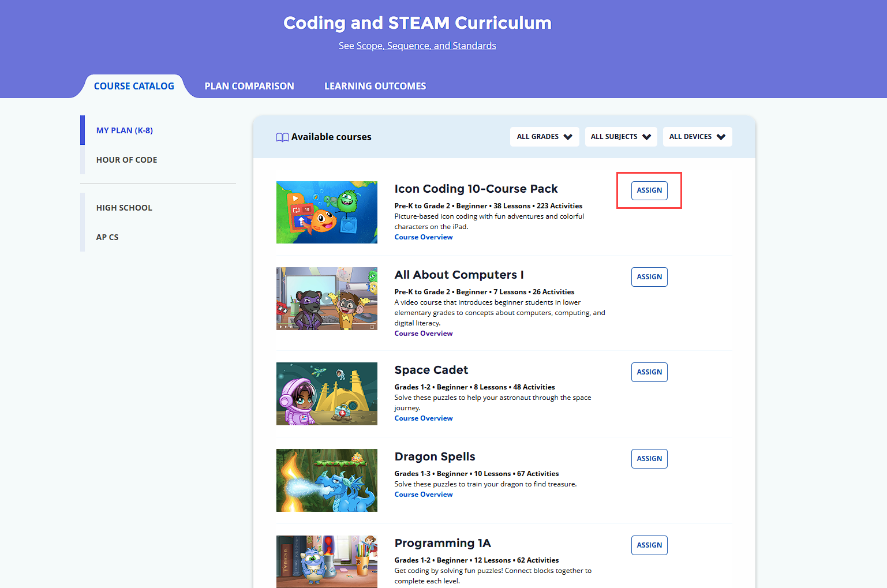887x588 pixels.
Task: Assign the Dragon Spells course
Action: (649, 459)
